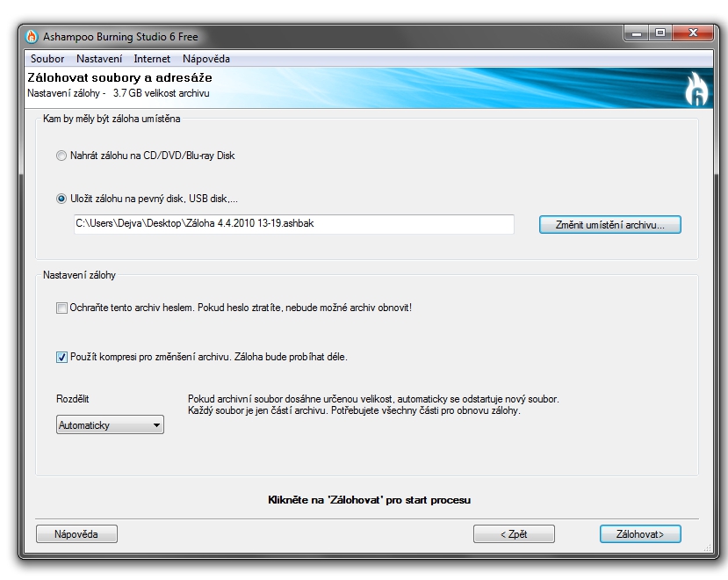Go back with '< Zpět' button
Image resolution: width=728 pixels, height=580 pixels.
pos(514,534)
